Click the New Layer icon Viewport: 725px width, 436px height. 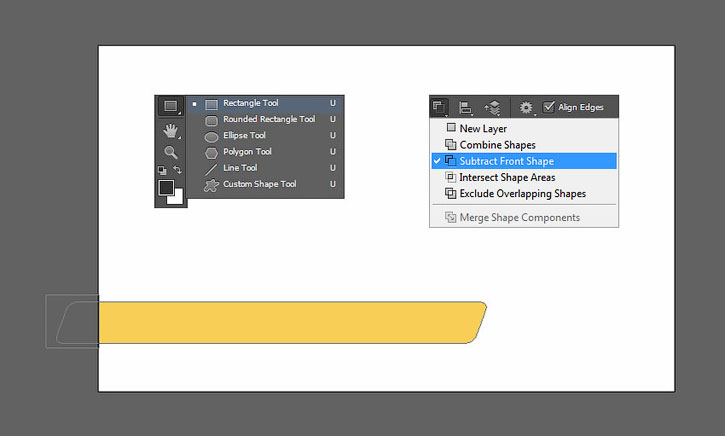point(451,127)
